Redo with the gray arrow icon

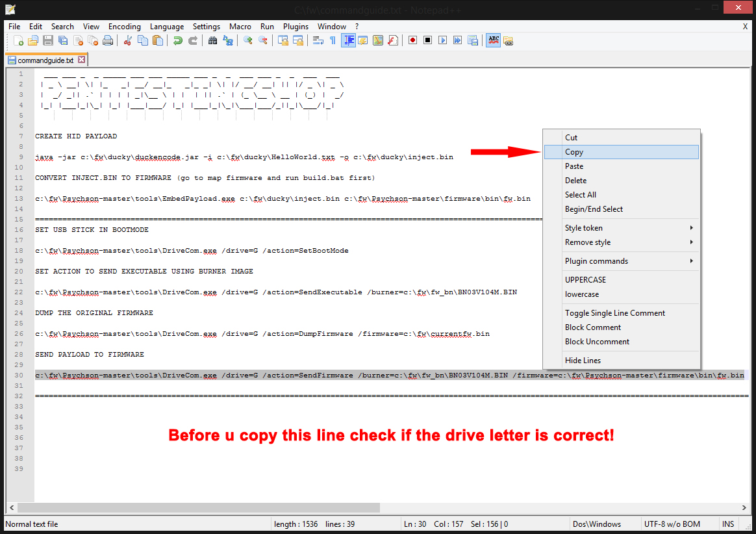pos(192,40)
